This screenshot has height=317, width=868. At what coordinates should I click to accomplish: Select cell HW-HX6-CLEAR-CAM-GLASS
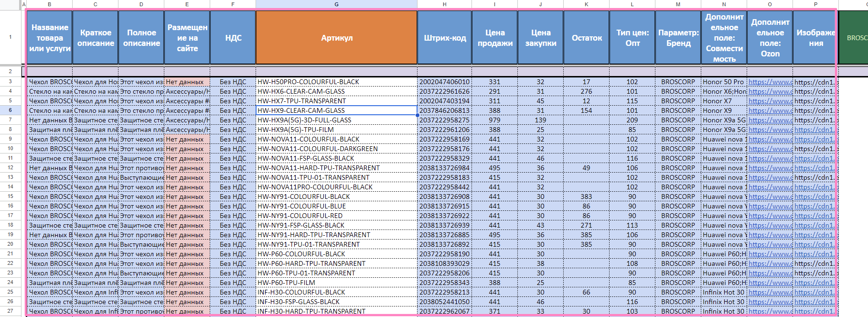coord(336,91)
